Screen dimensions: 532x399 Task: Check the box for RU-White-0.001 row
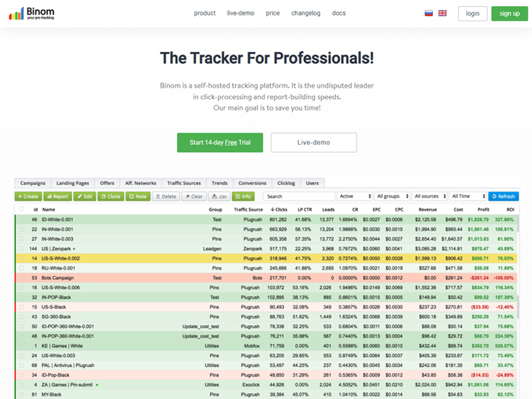[22, 268]
